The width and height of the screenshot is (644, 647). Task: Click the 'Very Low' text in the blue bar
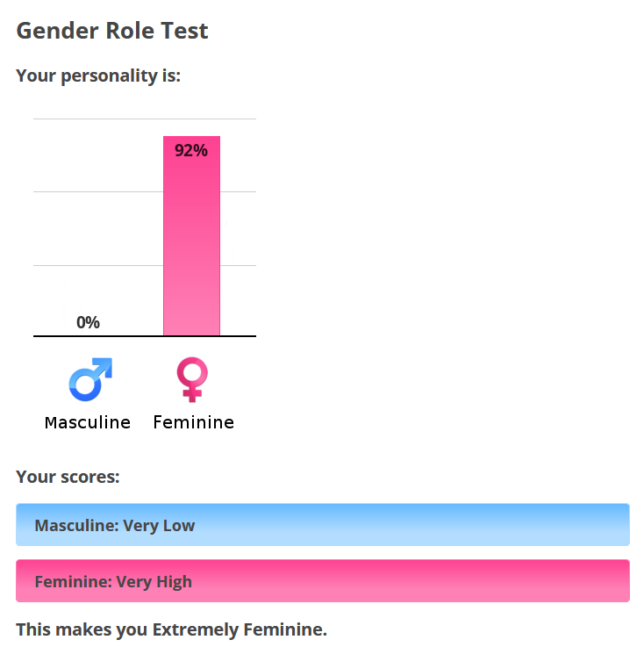tap(159, 525)
